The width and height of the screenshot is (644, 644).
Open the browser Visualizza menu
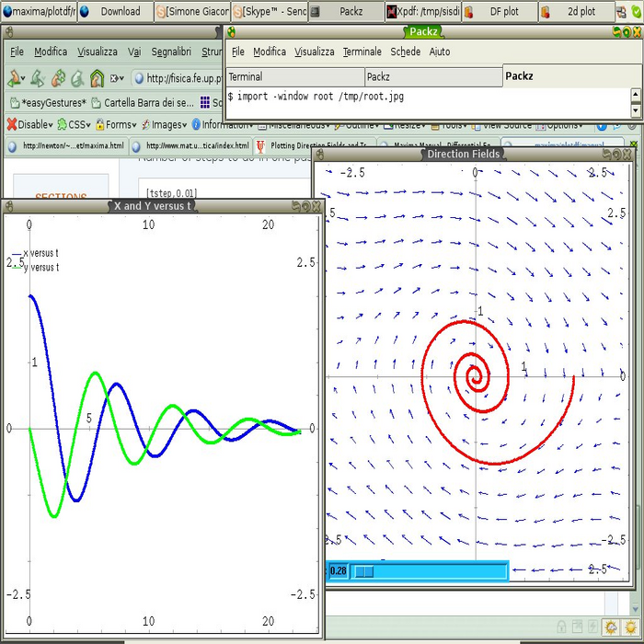click(x=98, y=52)
